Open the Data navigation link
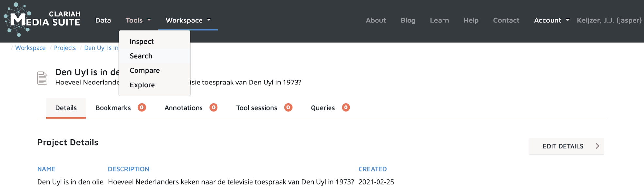Viewport: 644px width, 195px height. (x=103, y=20)
